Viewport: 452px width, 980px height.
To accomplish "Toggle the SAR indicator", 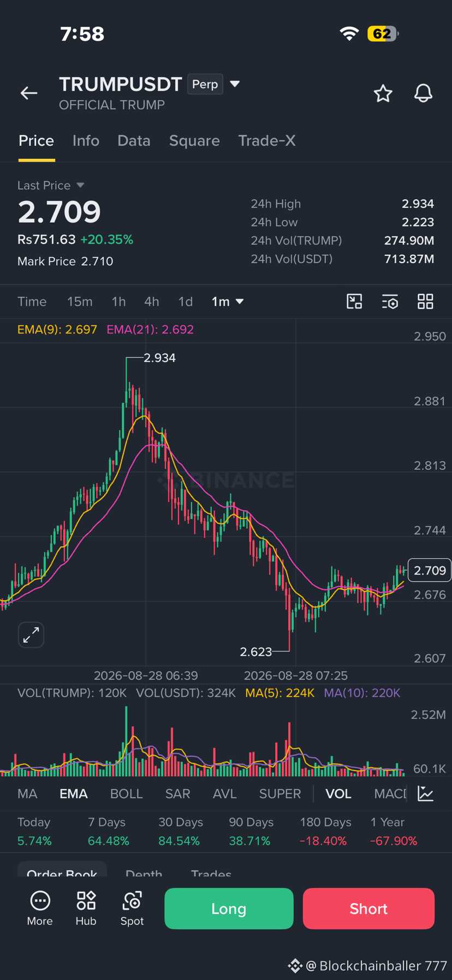I will pyautogui.click(x=178, y=793).
